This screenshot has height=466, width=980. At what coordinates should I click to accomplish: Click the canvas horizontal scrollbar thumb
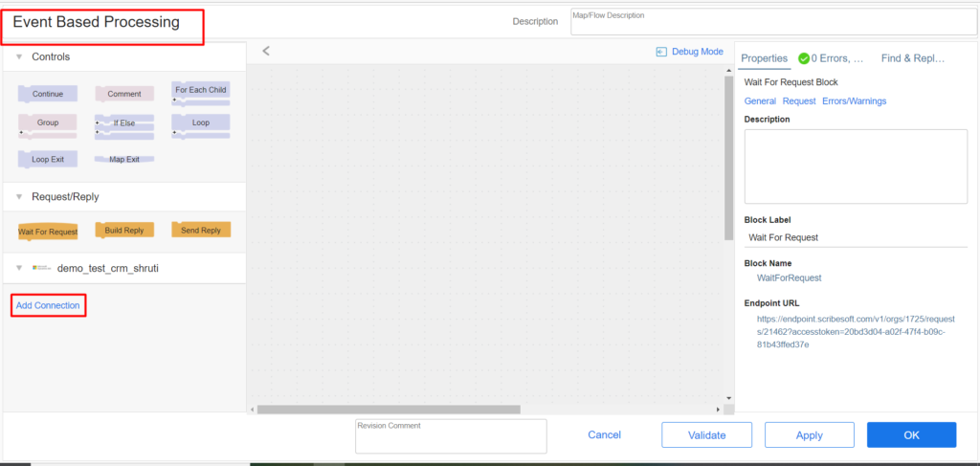[x=389, y=410]
